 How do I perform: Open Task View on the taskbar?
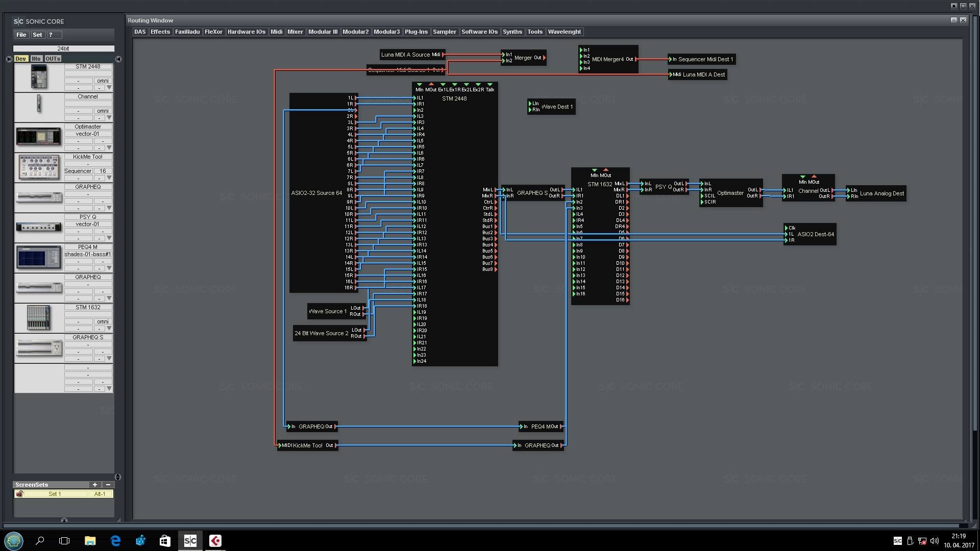64,541
